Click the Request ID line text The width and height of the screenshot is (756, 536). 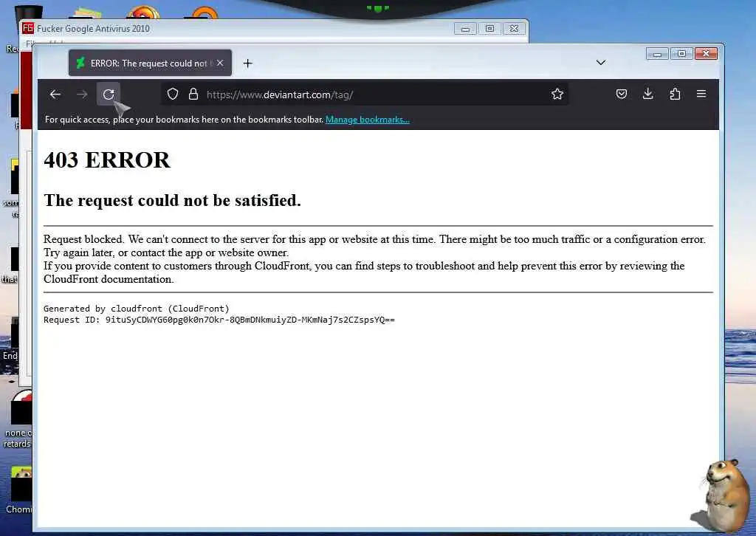point(219,320)
